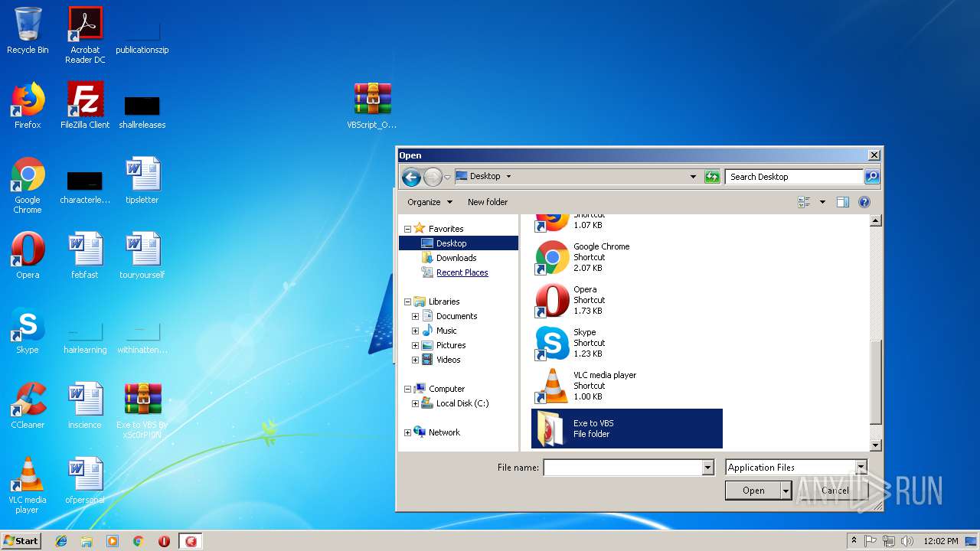Select the FileZilla Client desktop shortcut

[x=85, y=106]
